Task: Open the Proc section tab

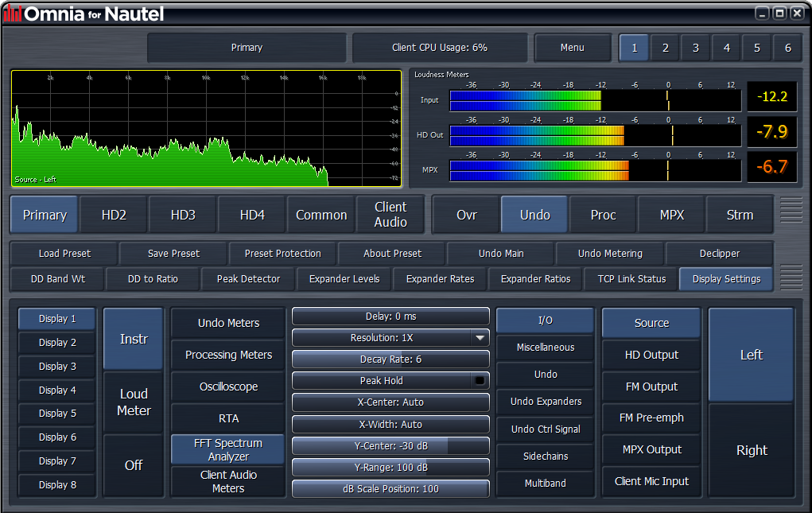Action: click(x=603, y=215)
